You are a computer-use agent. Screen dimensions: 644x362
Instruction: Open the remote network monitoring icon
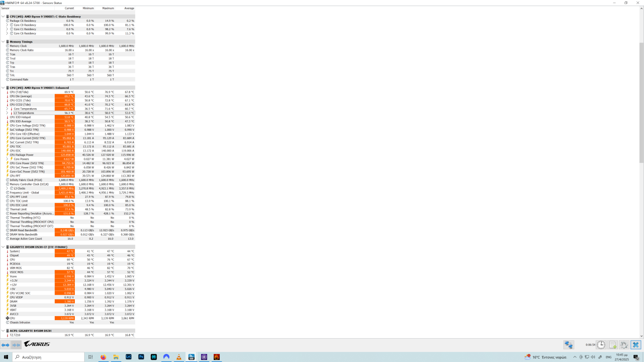tap(568, 345)
